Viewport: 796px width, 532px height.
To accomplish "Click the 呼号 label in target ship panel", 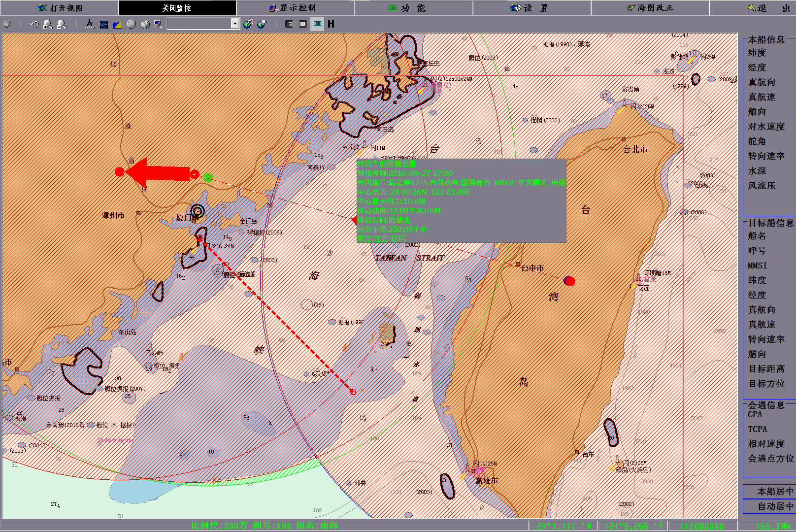I will point(757,251).
